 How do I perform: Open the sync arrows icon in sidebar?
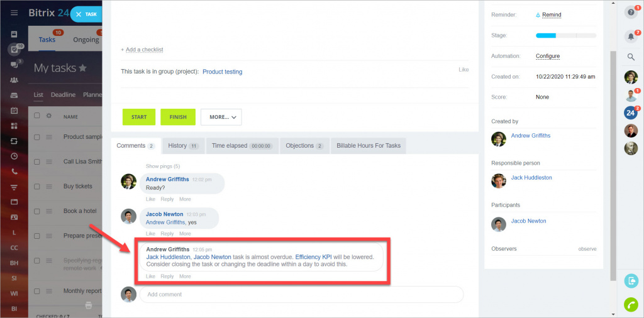click(14, 141)
